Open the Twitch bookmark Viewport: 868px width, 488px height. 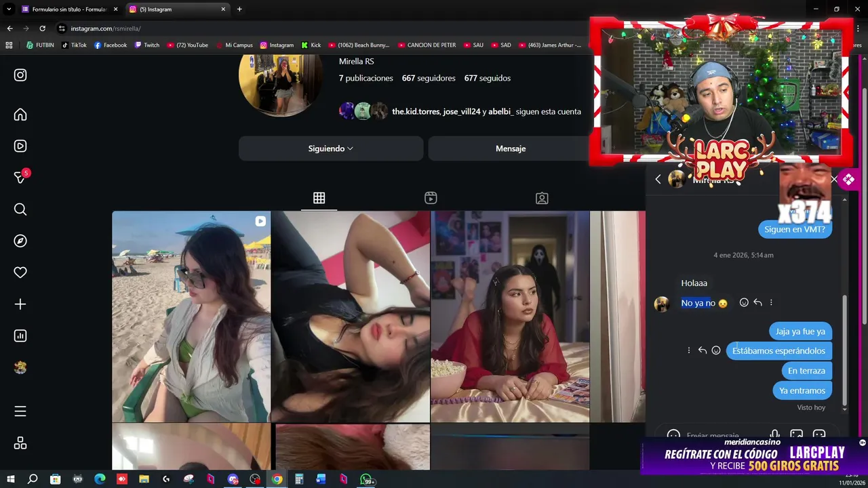click(x=147, y=45)
